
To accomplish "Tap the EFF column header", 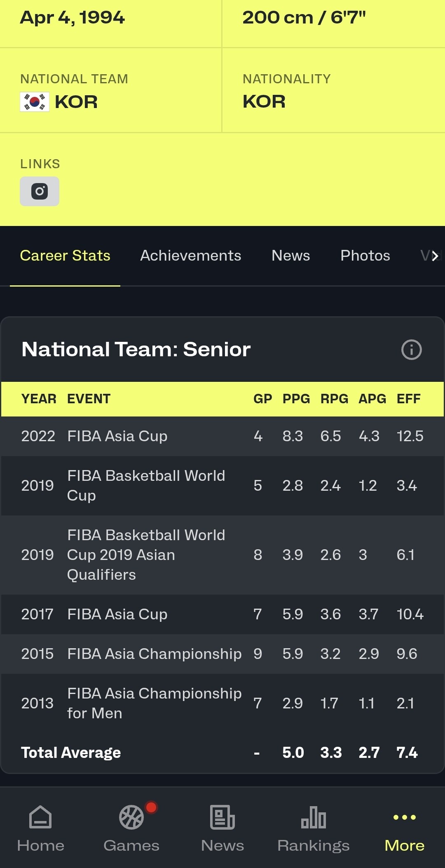I will coord(408,399).
